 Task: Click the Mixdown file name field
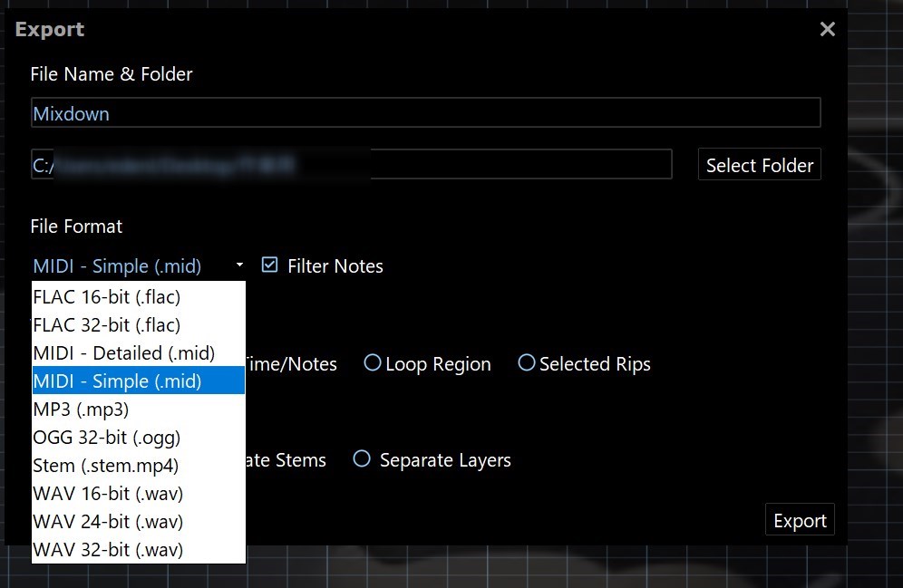(x=424, y=113)
